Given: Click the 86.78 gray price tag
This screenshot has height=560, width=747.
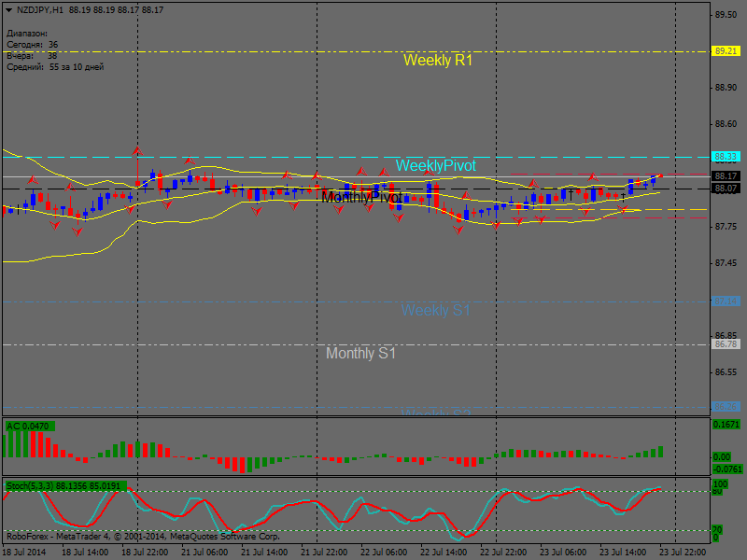Looking at the screenshot, I should (x=726, y=344).
